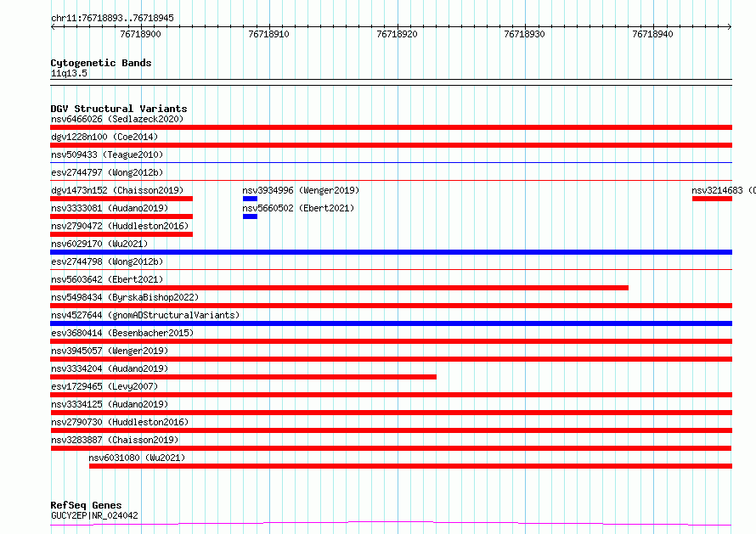Click ruler position 76718940
756x534 pixels.
pyautogui.click(x=653, y=34)
